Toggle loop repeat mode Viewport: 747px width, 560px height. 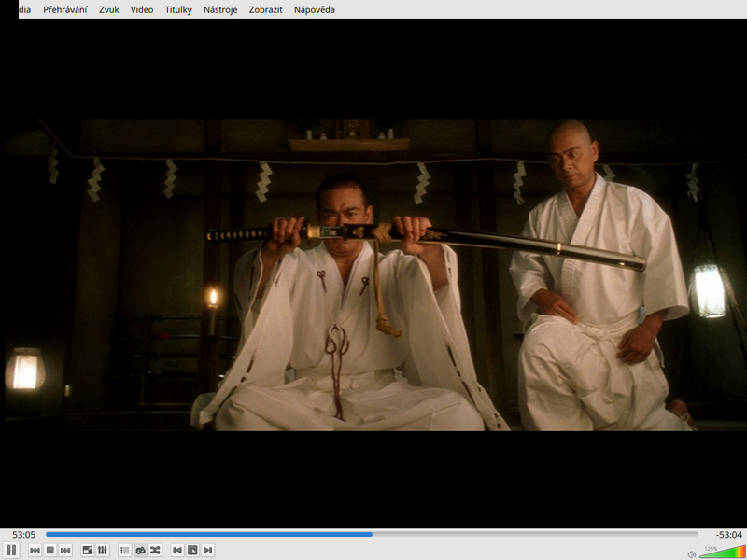click(x=140, y=551)
